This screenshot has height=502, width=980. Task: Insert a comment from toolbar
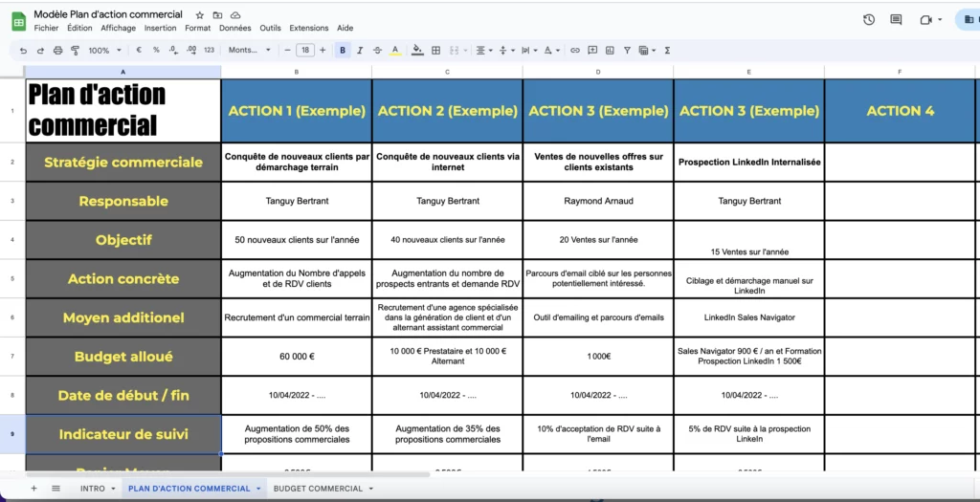(x=592, y=51)
